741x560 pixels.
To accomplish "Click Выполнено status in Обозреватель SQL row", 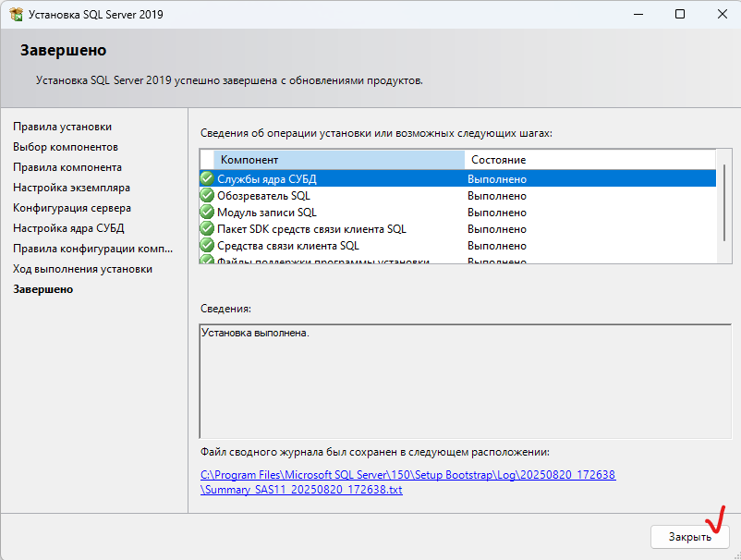I will pos(497,196).
